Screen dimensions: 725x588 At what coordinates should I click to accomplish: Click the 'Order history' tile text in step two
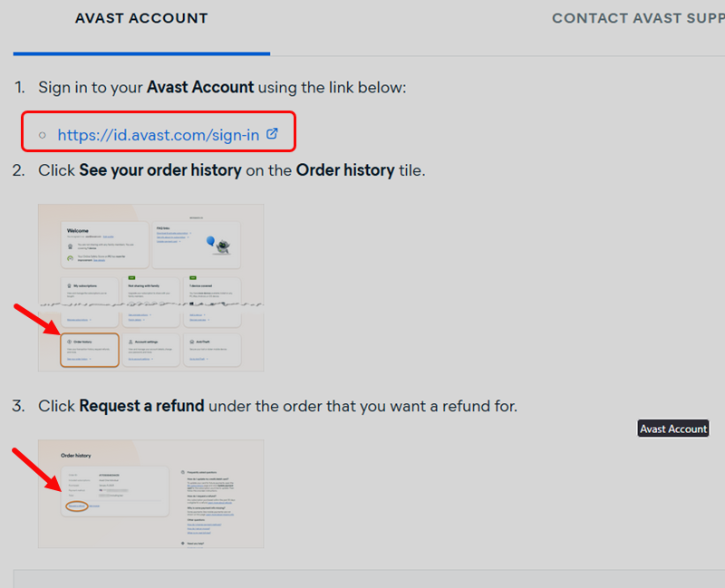345,170
